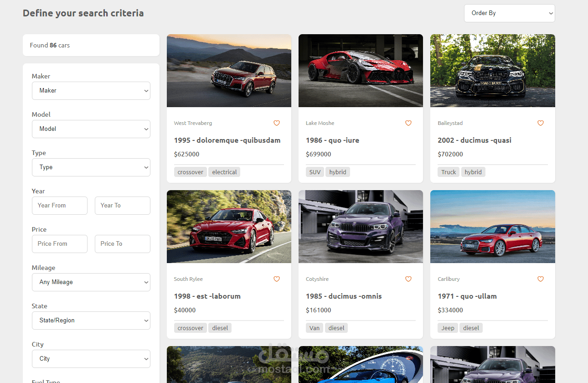The height and width of the screenshot is (383, 588).
Task: Open listing 1995 - doloremque -quibusdam
Action: click(x=227, y=140)
